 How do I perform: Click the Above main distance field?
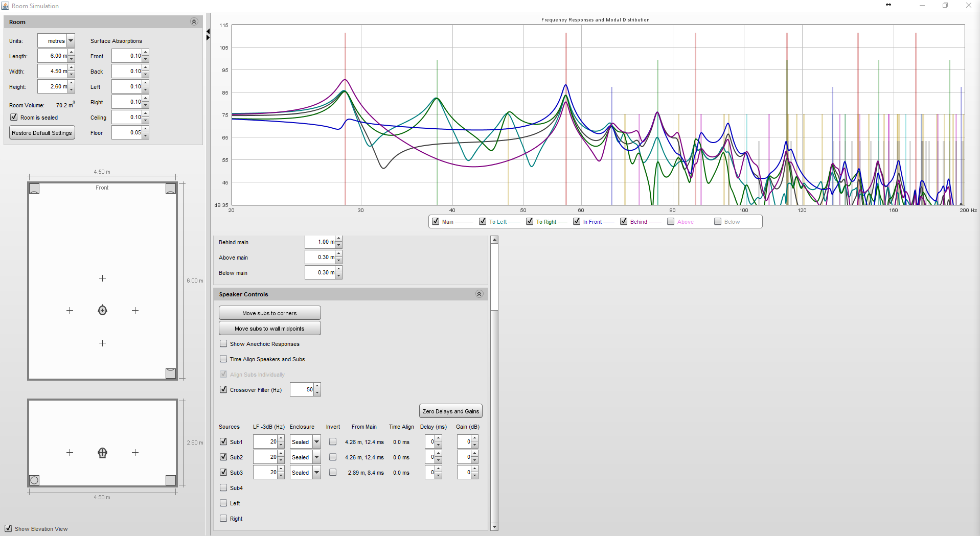click(x=320, y=258)
